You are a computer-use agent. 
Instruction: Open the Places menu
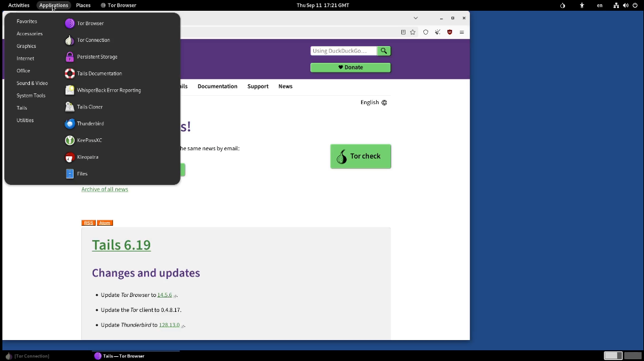point(83,5)
